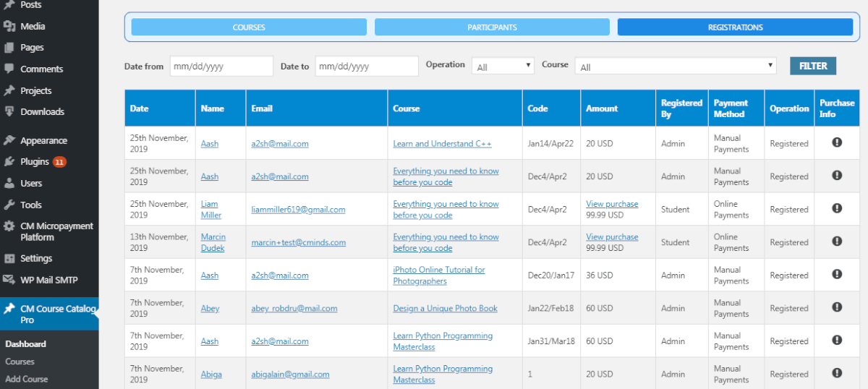Click the WP Mail SMTP envelope icon
This screenshot has width=868, height=389.
[x=9, y=280]
